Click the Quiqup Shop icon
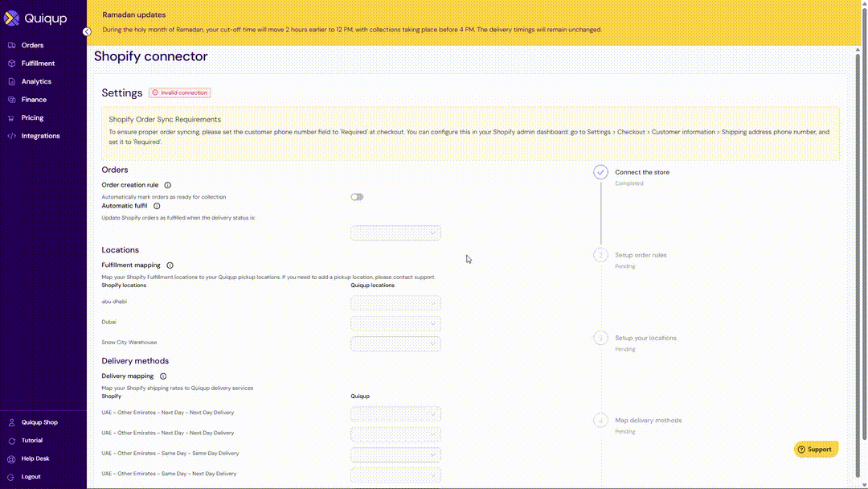The width and height of the screenshot is (868, 489). point(11,422)
